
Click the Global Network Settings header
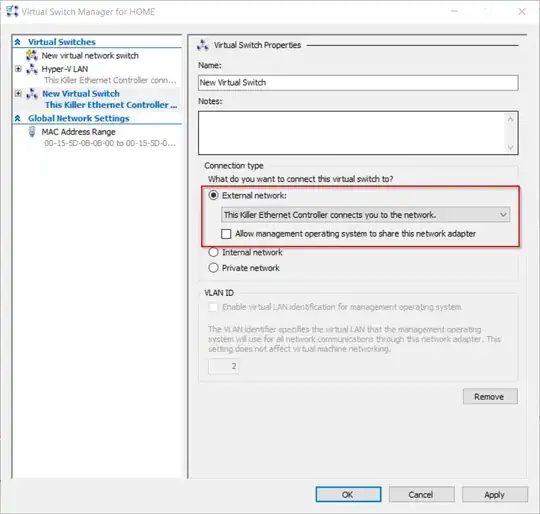click(79, 118)
